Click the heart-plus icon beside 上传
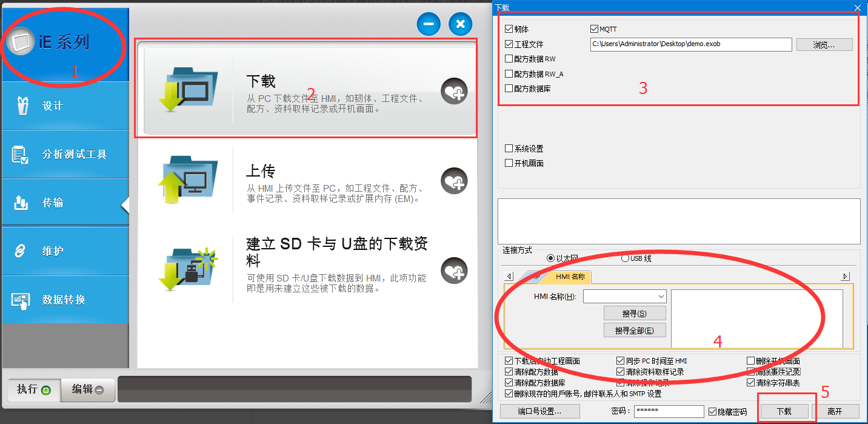 click(x=454, y=181)
